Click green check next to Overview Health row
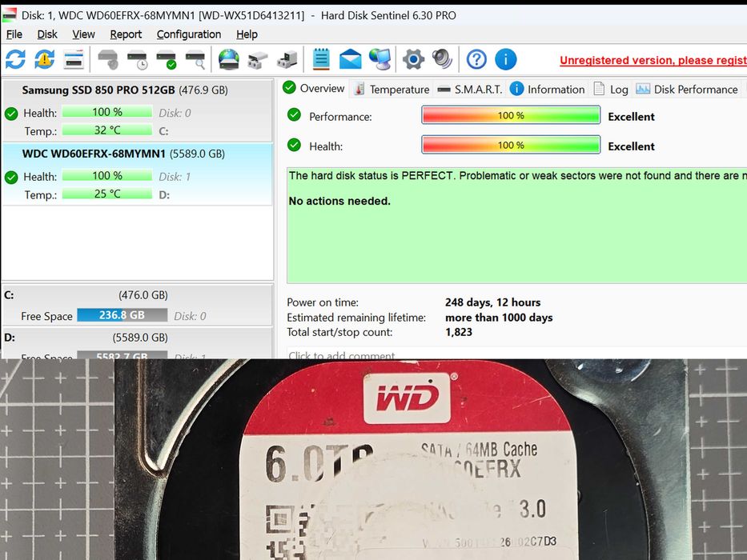 294,145
